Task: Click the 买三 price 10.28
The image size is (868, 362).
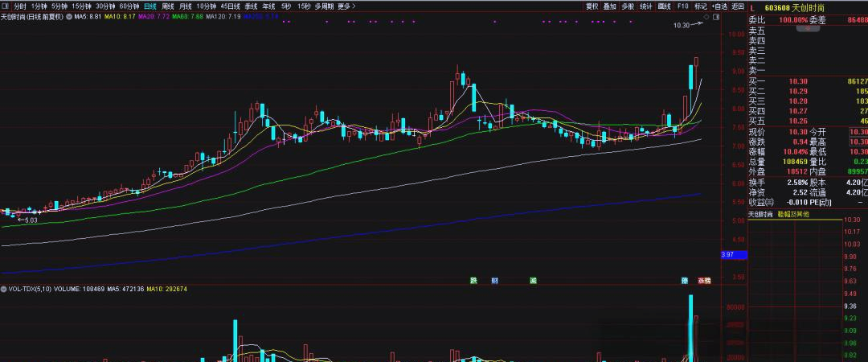Action: click(799, 101)
